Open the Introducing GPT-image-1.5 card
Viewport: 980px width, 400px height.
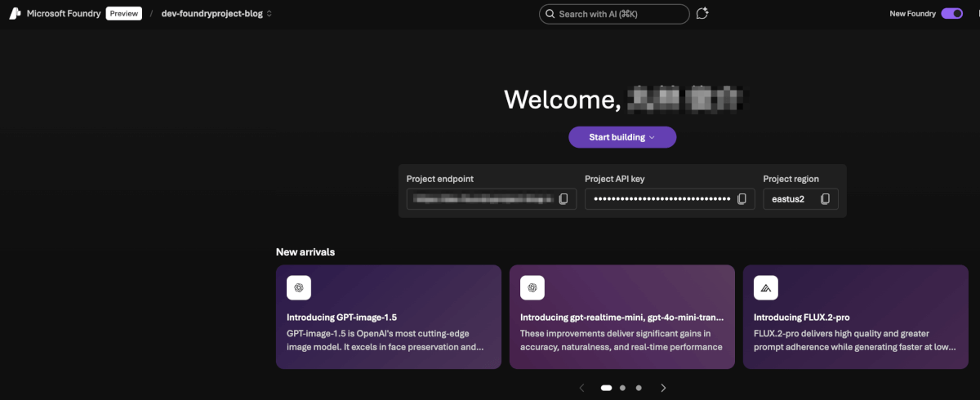389,317
